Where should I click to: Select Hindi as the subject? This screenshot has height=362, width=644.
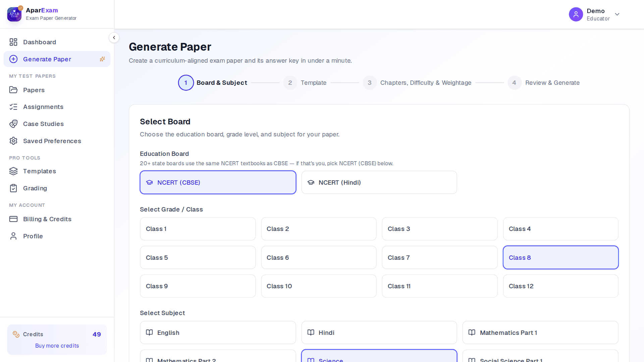(x=379, y=333)
